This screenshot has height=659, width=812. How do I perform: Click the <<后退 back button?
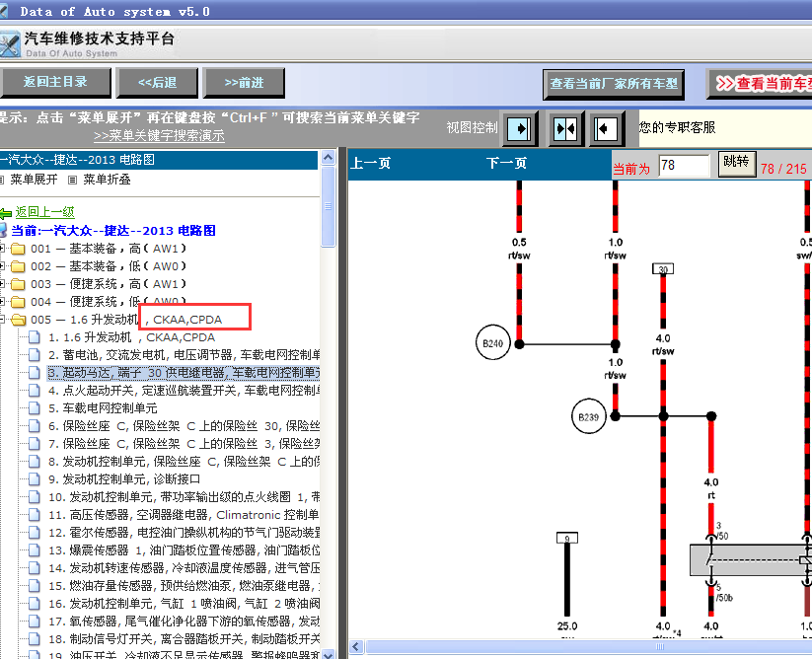(x=158, y=82)
